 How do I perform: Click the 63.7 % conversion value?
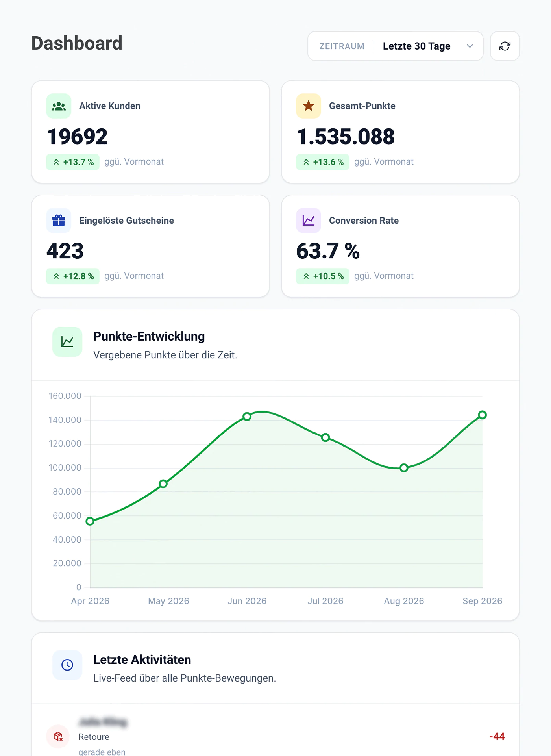point(328,251)
